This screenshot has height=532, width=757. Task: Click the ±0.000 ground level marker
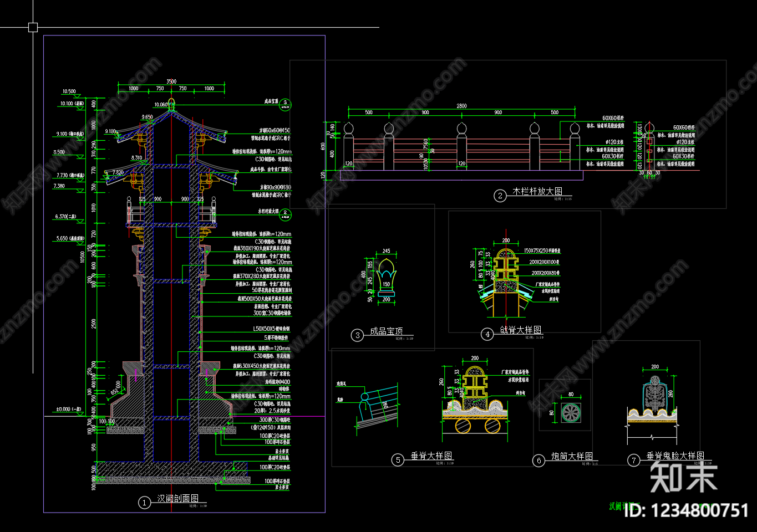click(68, 410)
